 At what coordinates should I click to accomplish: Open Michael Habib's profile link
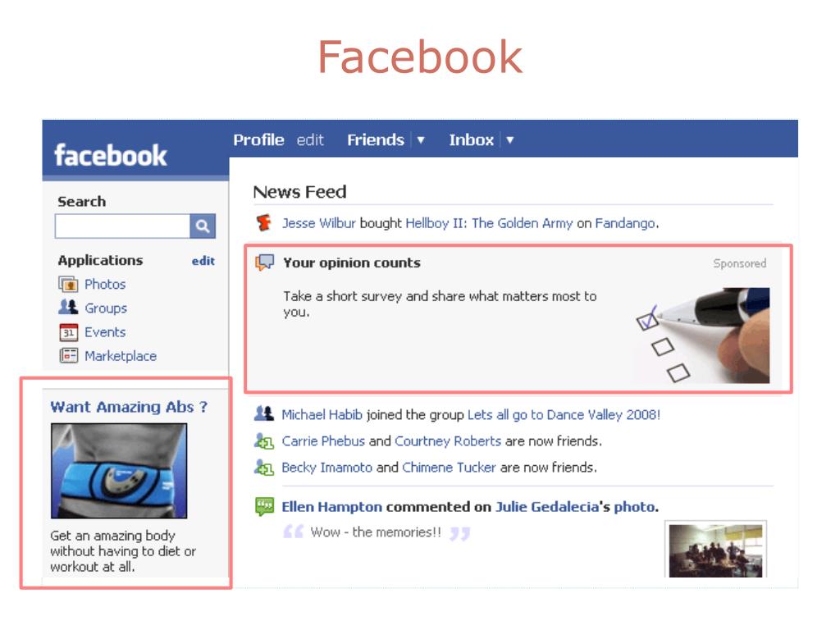[322, 414]
